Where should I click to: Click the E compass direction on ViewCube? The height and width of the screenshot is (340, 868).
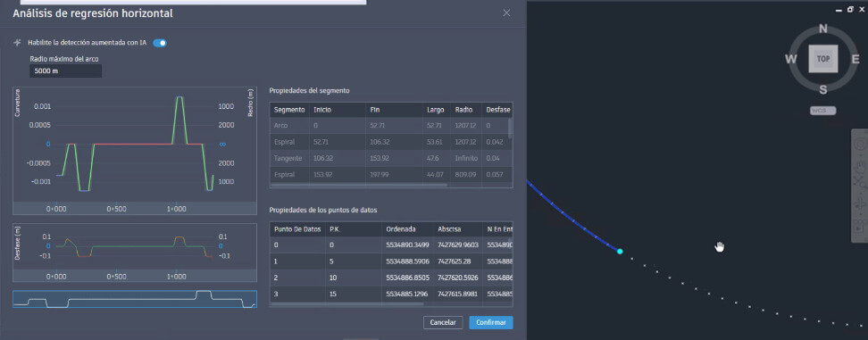(855, 59)
